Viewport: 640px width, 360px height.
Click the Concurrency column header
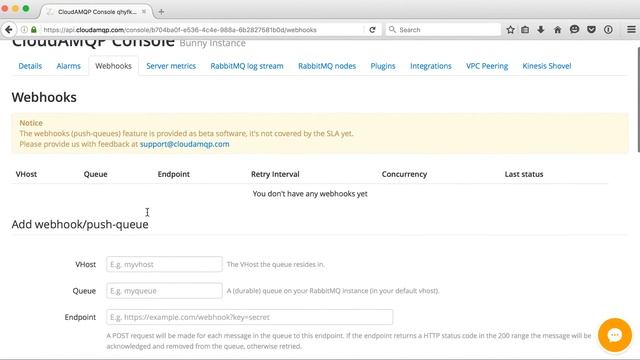click(x=404, y=174)
